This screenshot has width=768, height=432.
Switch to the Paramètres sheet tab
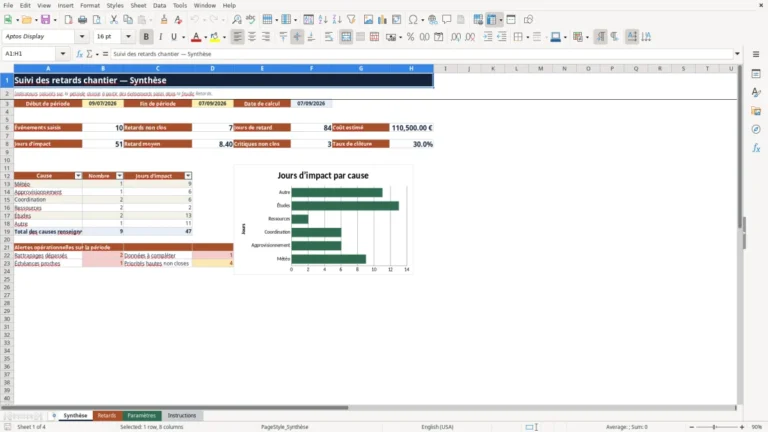click(x=141, y=415)
